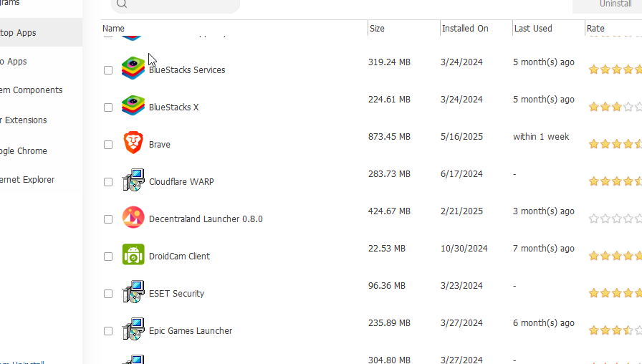
Task: Select the Brave name text
Action: pyautogui.click(x=160, y=145)
